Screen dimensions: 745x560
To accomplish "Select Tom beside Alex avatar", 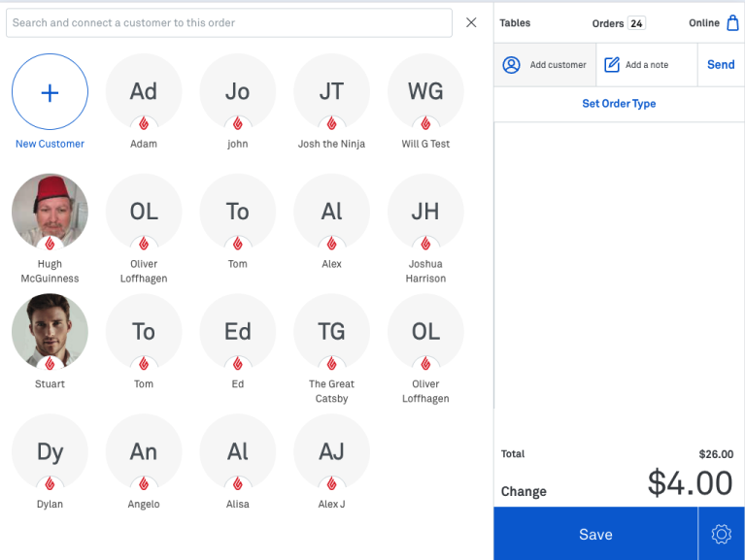I will click(x=238, y=212).
